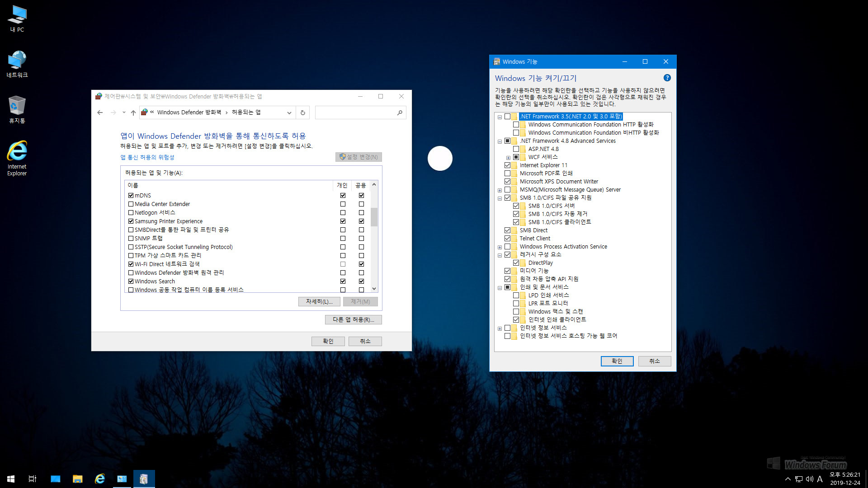Screen dimensions: 868x488
Task: Open the 내 PC desktop icon
Action: [17, 19]
